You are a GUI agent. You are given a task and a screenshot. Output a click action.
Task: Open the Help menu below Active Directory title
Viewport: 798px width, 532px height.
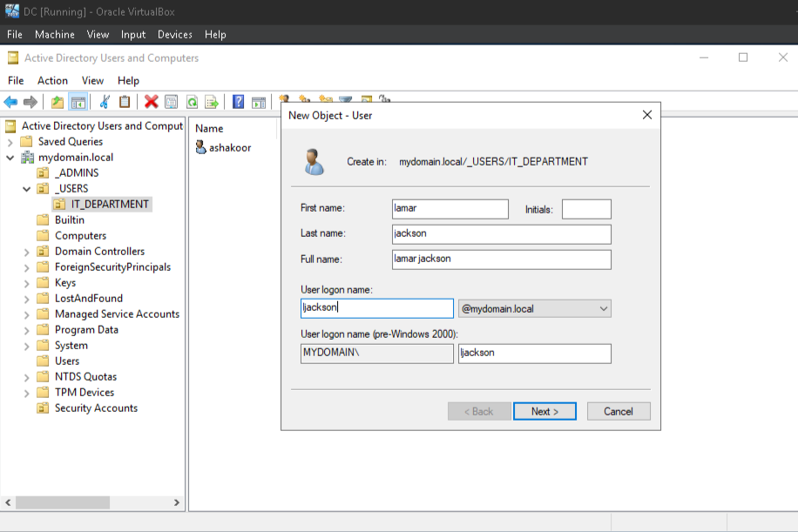(x=128, y=80)
